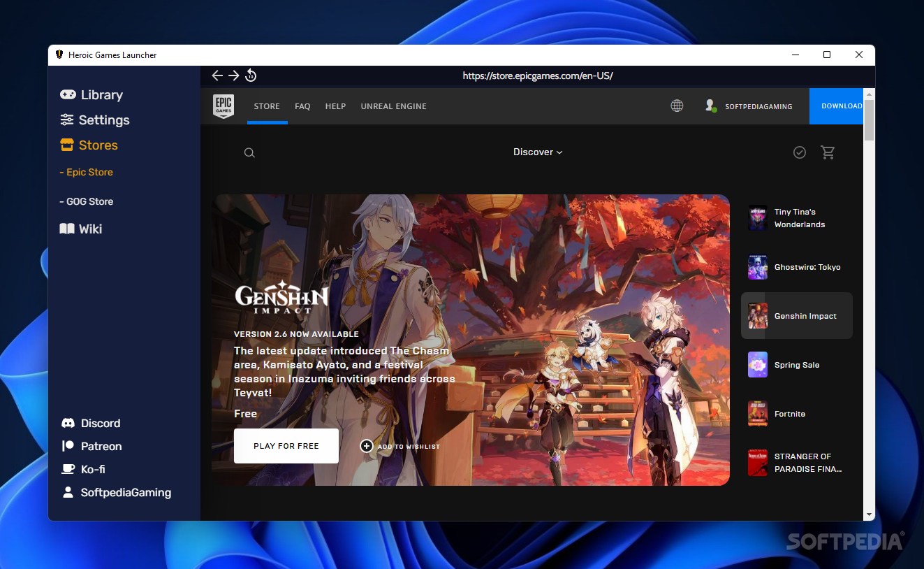The height and width of the screenshot is (569, 924).
Task: Click the plus icon for Add to Wishlist
Action: (367, 446)
